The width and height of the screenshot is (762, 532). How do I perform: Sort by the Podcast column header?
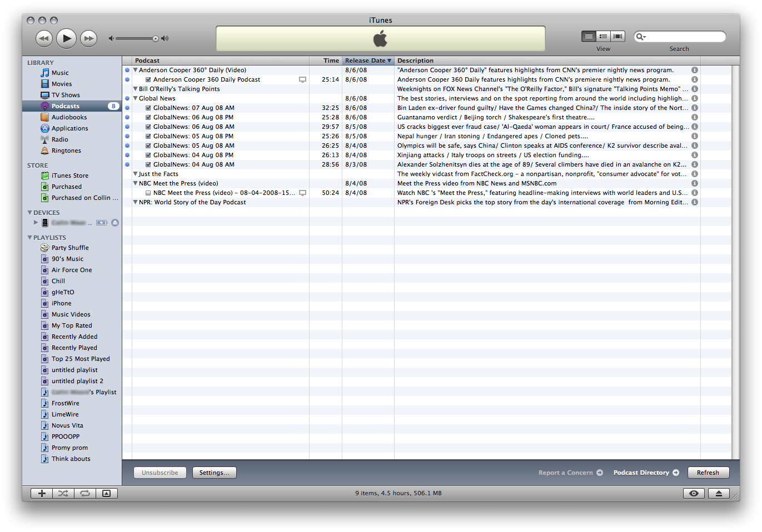coord(221,61)
